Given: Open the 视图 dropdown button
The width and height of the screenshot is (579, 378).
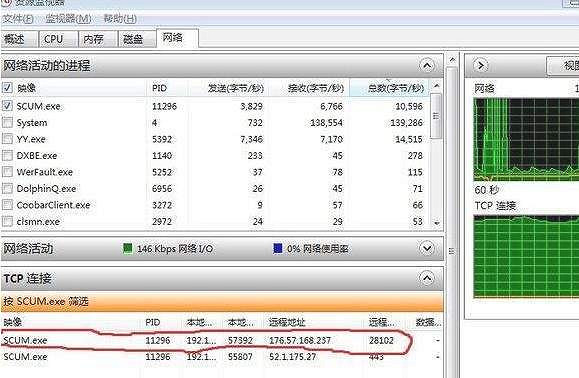Looking at the screenshot, I should (563, 66).
